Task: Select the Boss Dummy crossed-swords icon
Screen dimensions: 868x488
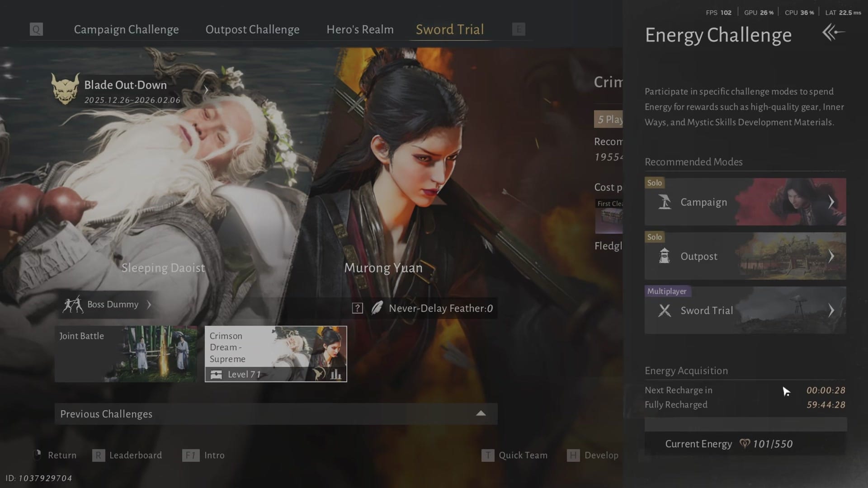Action: [73, 304]
